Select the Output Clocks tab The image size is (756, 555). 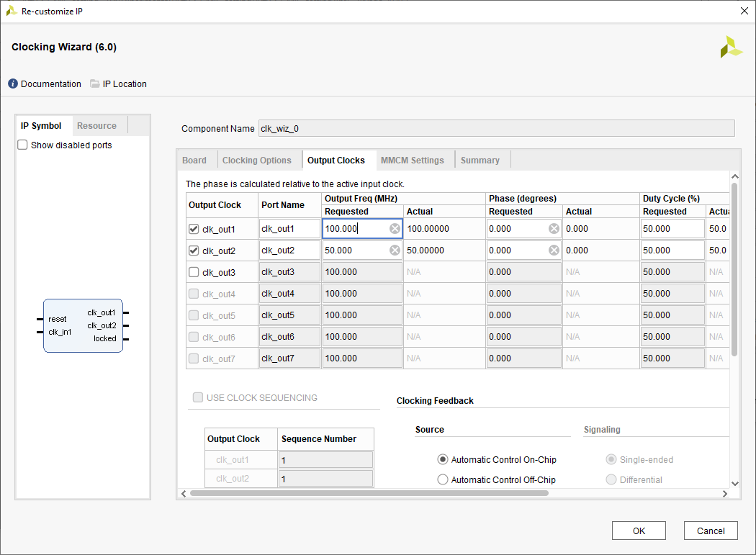(x=336, y=160)
